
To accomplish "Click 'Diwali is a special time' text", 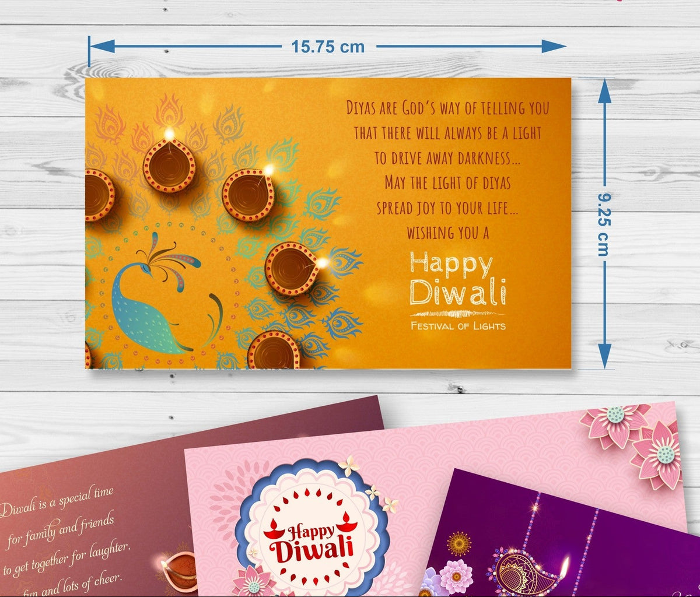I will pyautogui.click(x=57, y=501).
